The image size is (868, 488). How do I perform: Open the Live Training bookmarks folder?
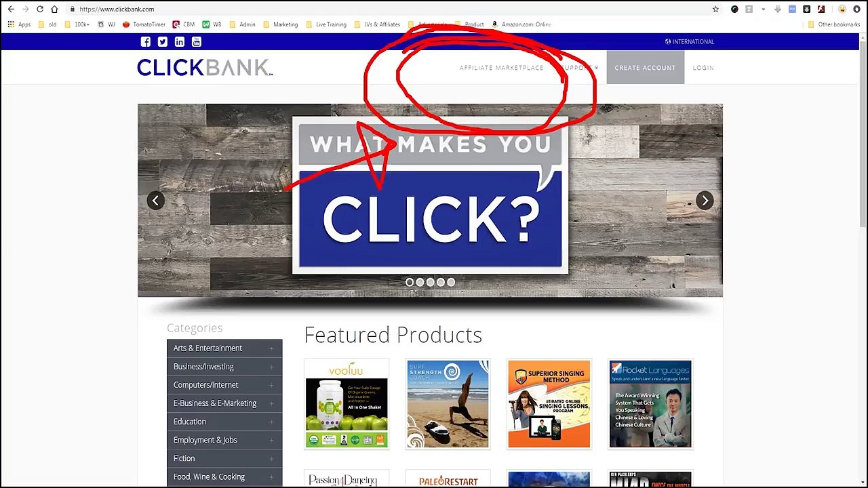326,24
